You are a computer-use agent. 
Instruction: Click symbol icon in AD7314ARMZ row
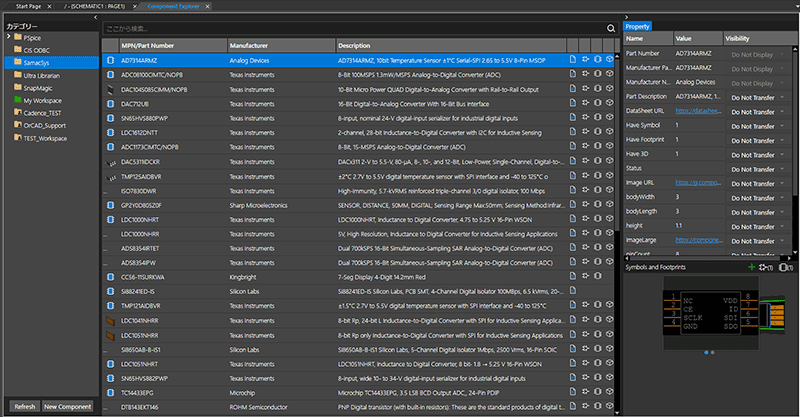click(x=585, y=60)
